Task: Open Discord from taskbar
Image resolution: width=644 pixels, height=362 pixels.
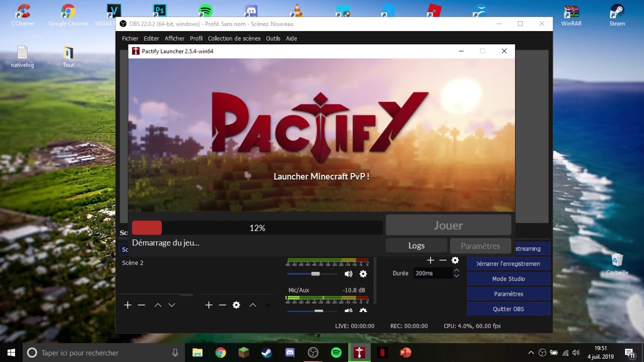Action: (x=290, y=352)
